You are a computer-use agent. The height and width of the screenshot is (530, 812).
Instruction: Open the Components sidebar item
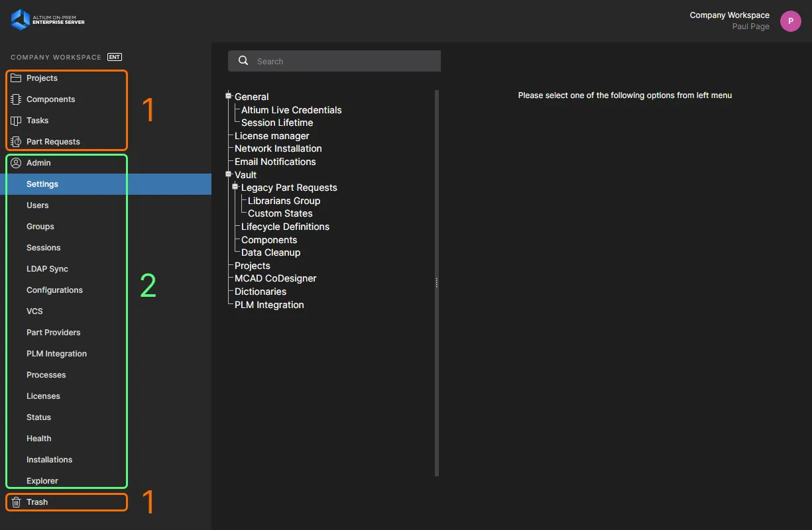pyautogui.click(x=106, y=99)
